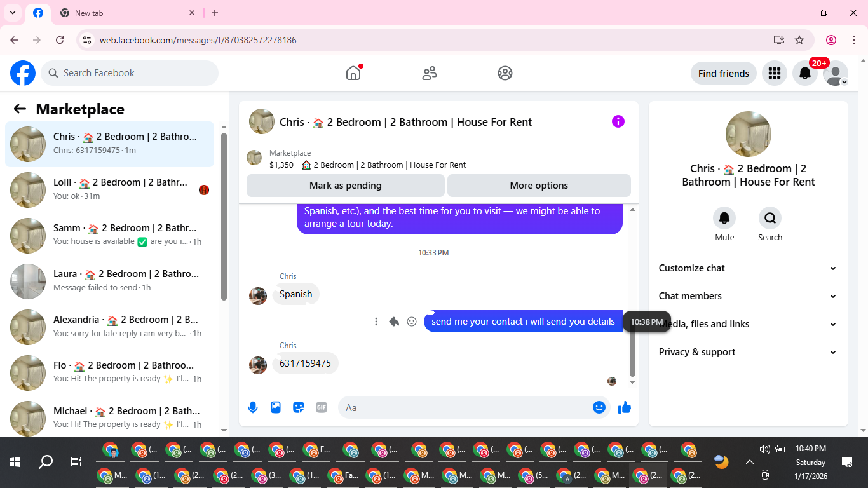Screen dimensions: 868x488
Task: Click the browser address bar URL
Action: click(x=198, y=40)
